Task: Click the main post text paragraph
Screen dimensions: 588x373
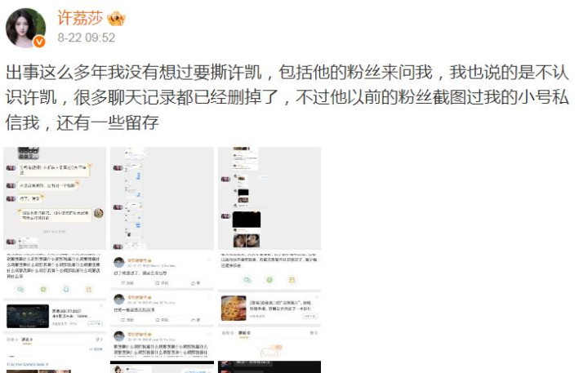Action: tap(287, 97)
